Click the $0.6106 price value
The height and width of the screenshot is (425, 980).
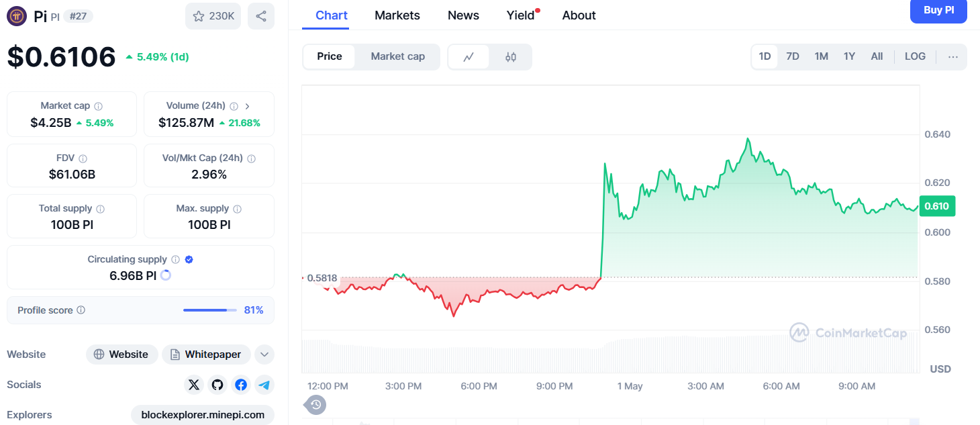pos(62,56)
